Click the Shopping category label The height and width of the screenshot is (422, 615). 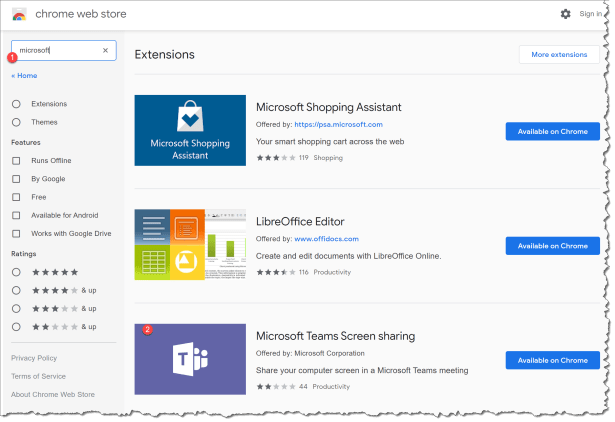(x=328, y=158)
